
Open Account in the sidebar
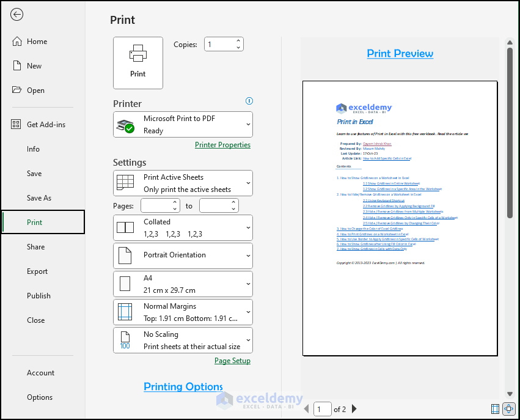(43, 373)
